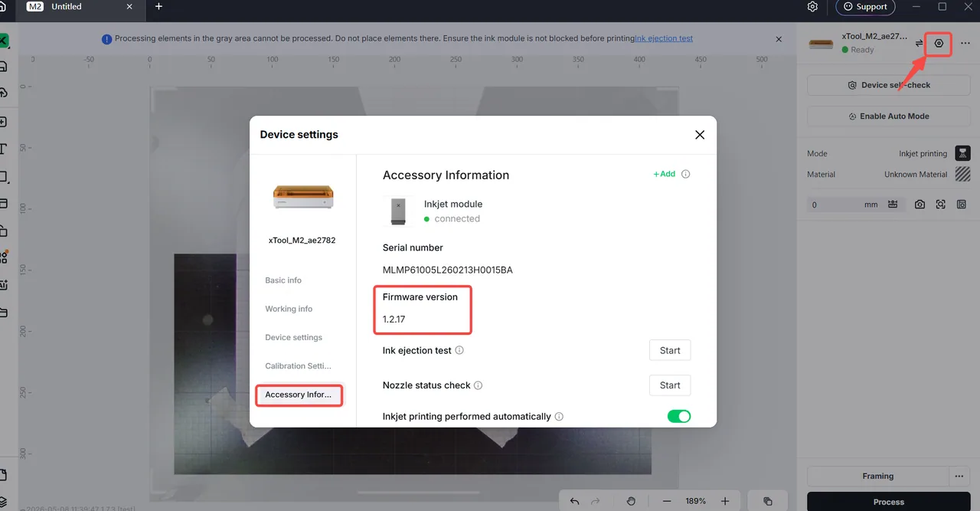Image resolution: width=980 pixels, height=511 pixels.
Task: Click the camera refresh background icon
Action: (x=920, y=205)
